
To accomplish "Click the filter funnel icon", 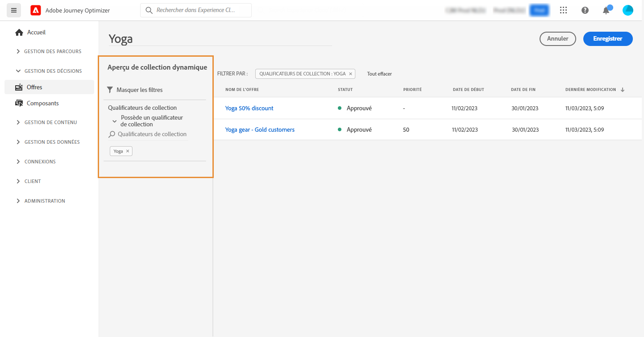I will (110, 90).
